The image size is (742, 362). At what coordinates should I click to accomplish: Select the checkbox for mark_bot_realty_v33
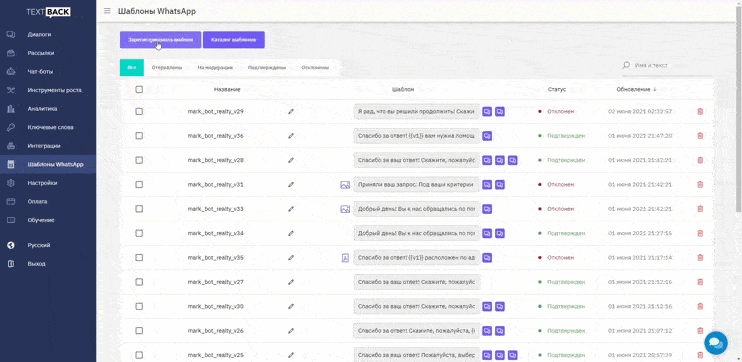click(139, 209)
